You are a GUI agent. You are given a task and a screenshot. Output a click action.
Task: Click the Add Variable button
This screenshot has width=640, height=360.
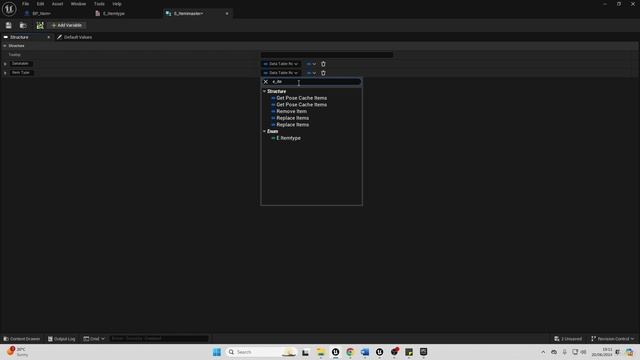coord(67,25)
